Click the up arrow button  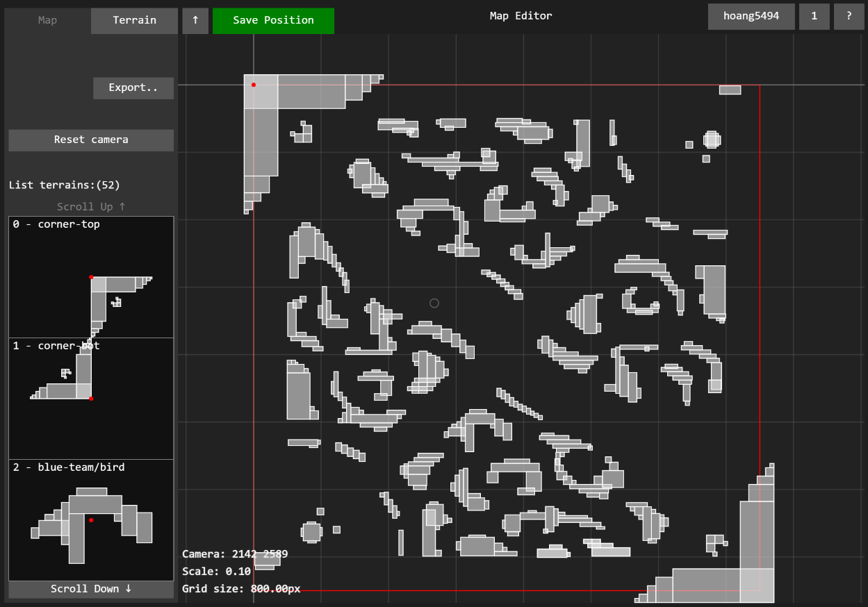195,20
